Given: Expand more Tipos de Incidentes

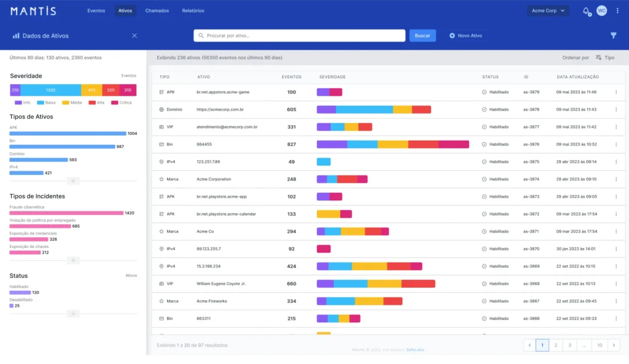Looking at the screenshot, I should (73, 260).
